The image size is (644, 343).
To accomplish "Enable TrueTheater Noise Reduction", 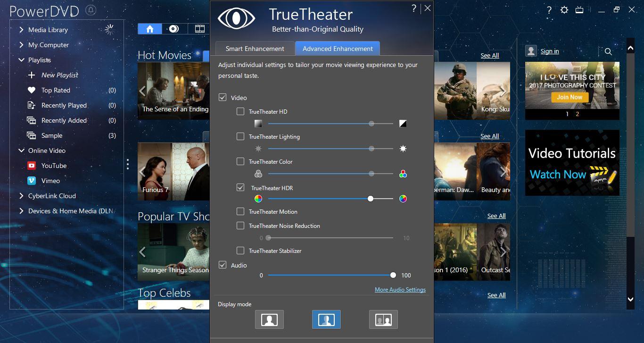I will [240, 226].
